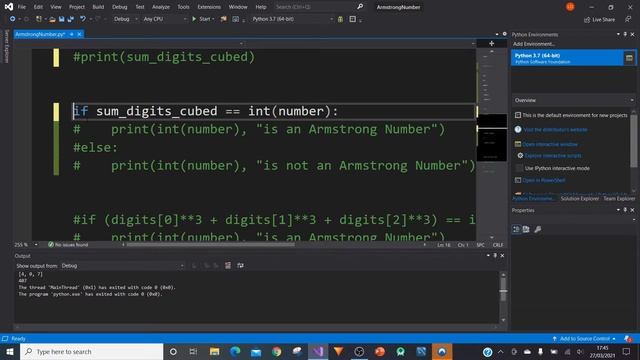Expand the Start button dropdown arrow

(213, 19)
